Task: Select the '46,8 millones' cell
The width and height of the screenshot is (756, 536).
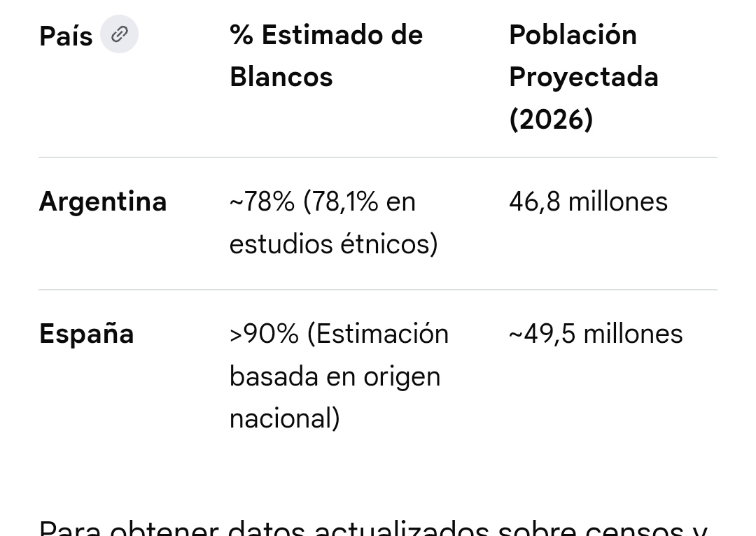Action: pyautogui.click(x=588, y=202)
